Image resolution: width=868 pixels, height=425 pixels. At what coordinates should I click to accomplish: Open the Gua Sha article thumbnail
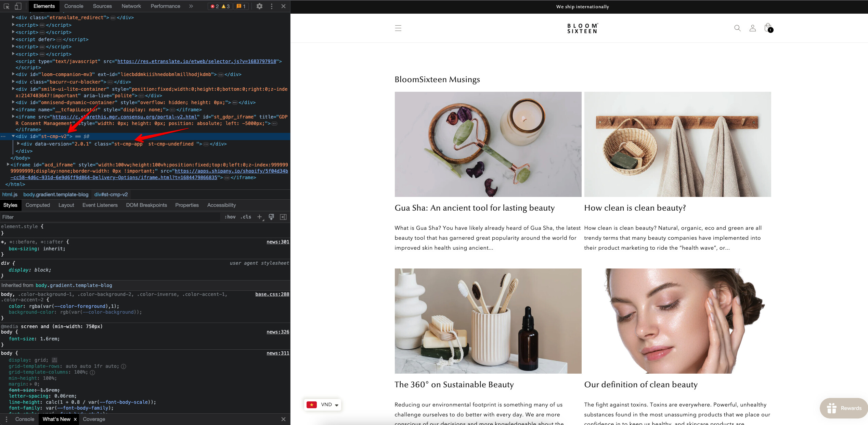(x=488, y=144)
